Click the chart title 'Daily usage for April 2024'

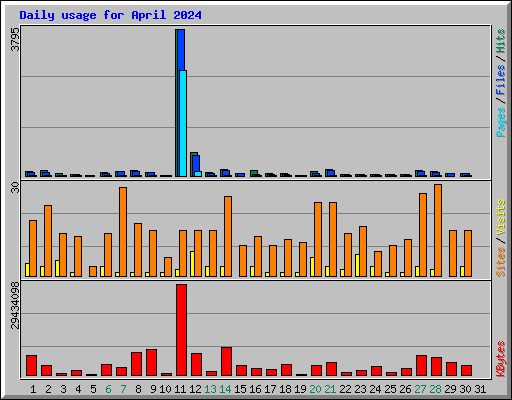(x=110, y=15)
